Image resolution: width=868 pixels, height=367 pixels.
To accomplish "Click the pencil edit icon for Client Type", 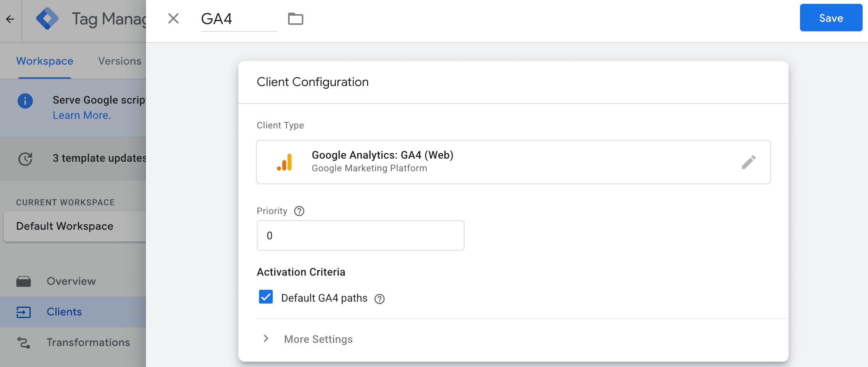I will tap(748, 162).
